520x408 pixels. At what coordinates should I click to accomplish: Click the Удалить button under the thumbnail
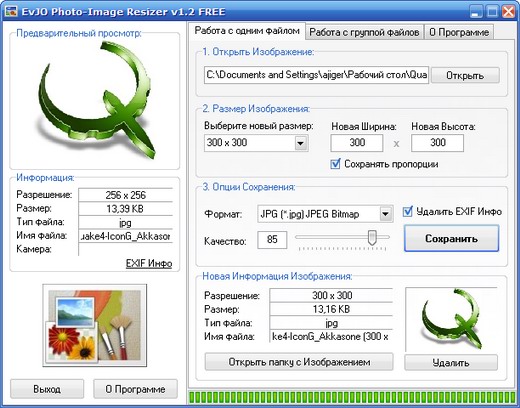click(451, 363)
